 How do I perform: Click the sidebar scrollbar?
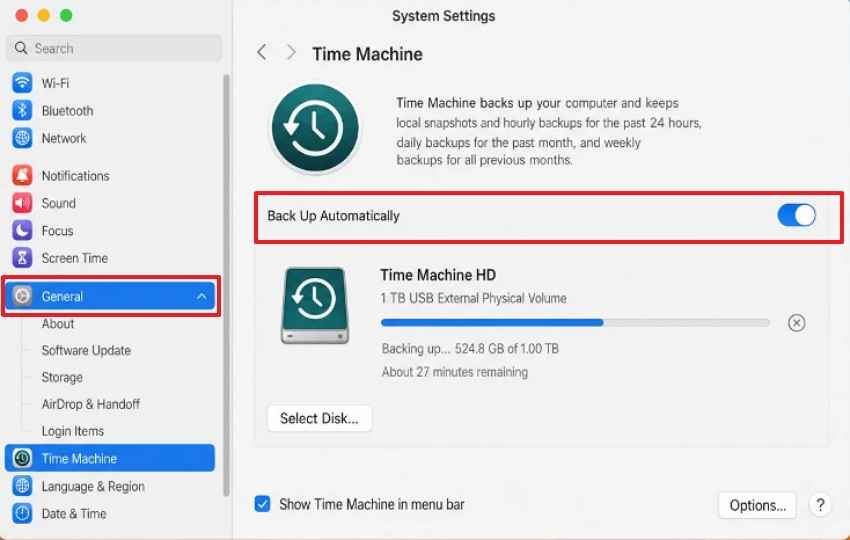click(226, 285)
